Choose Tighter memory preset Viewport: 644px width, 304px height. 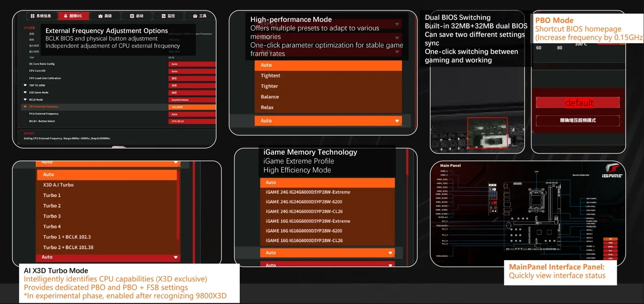(328, 86)
